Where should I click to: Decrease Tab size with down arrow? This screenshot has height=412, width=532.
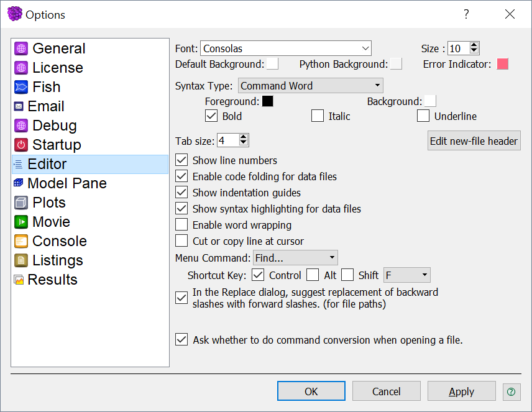point(244,143)
